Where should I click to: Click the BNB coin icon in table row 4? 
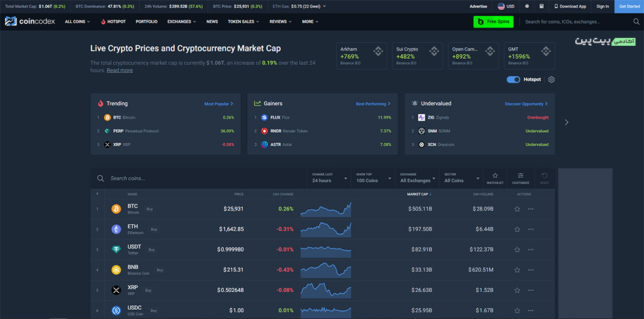[116, 270]
